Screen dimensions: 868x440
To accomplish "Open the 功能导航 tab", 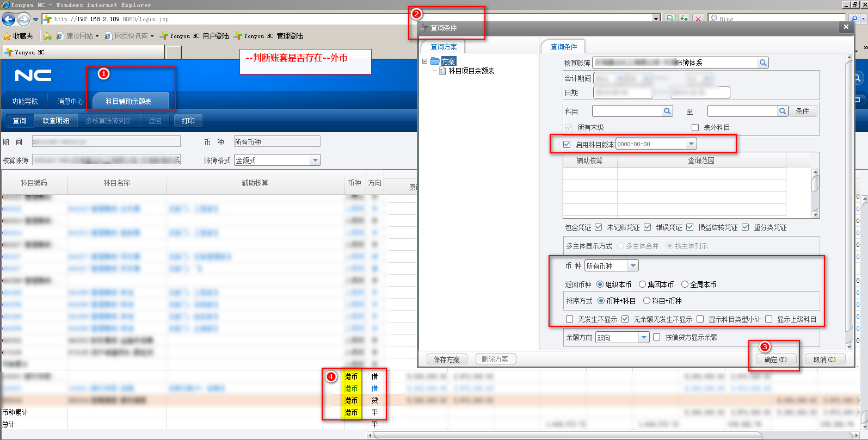I will tap(25, 101).
